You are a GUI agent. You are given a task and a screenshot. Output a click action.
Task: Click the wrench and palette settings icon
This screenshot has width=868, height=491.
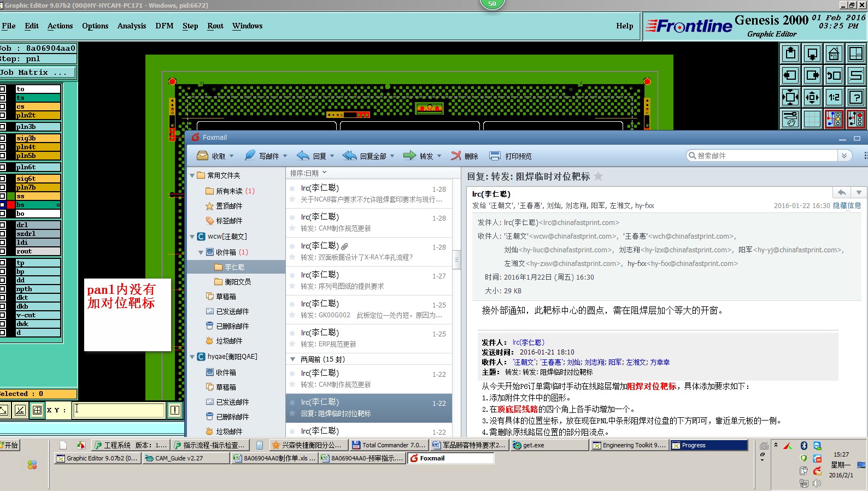click(x=790, y=119)
